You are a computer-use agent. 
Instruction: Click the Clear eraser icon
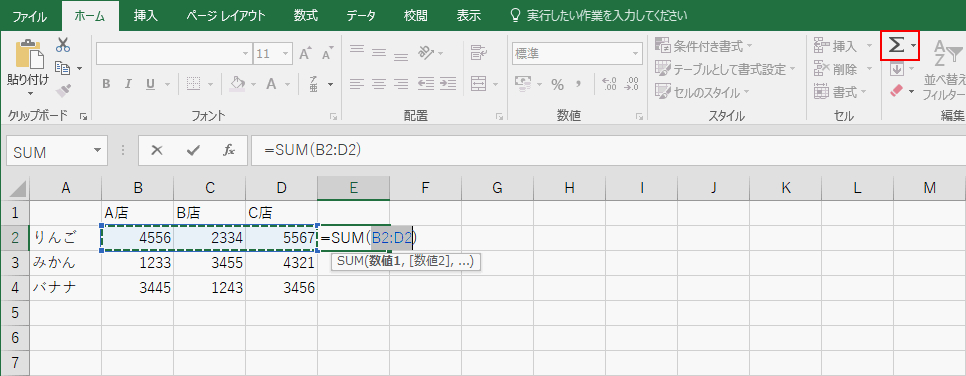coord(896,91)
